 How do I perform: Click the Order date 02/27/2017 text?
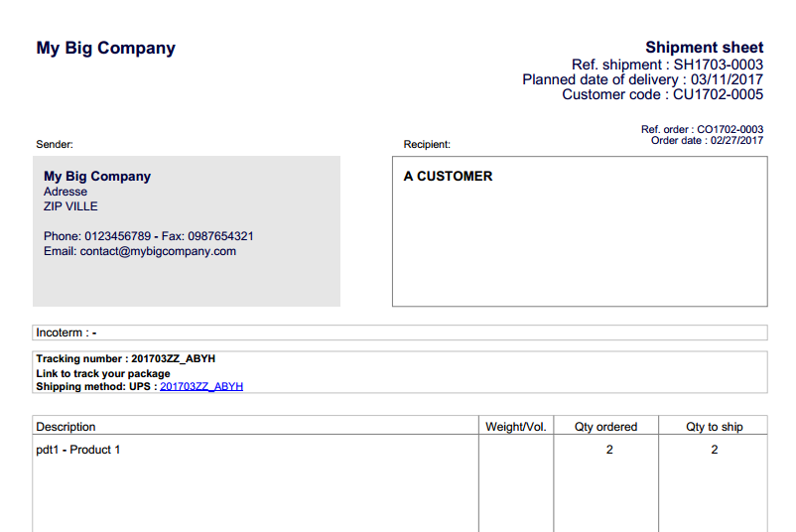[707, 140]
